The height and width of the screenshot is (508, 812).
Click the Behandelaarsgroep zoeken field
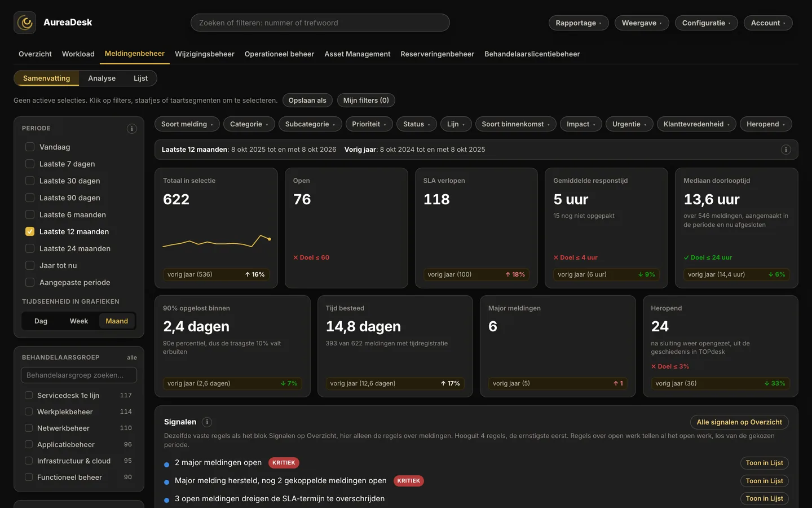(79, 375)
